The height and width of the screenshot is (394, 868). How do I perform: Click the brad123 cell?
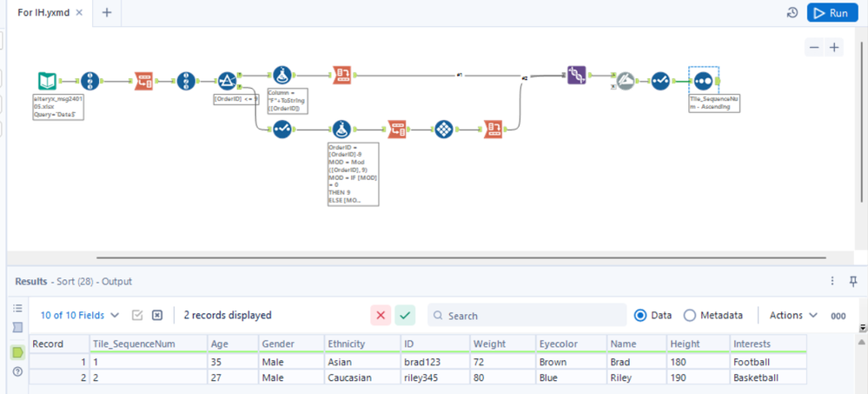(x=435, y=362)
